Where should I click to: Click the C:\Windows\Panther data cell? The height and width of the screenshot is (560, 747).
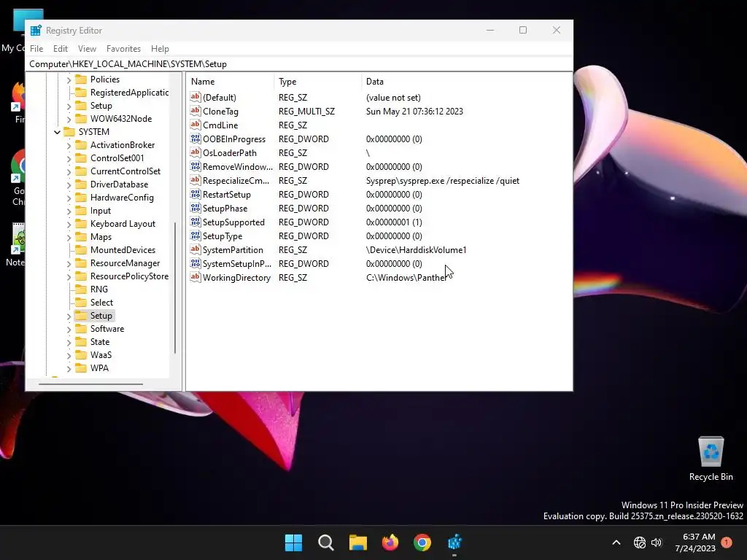(x=406, y=278)
